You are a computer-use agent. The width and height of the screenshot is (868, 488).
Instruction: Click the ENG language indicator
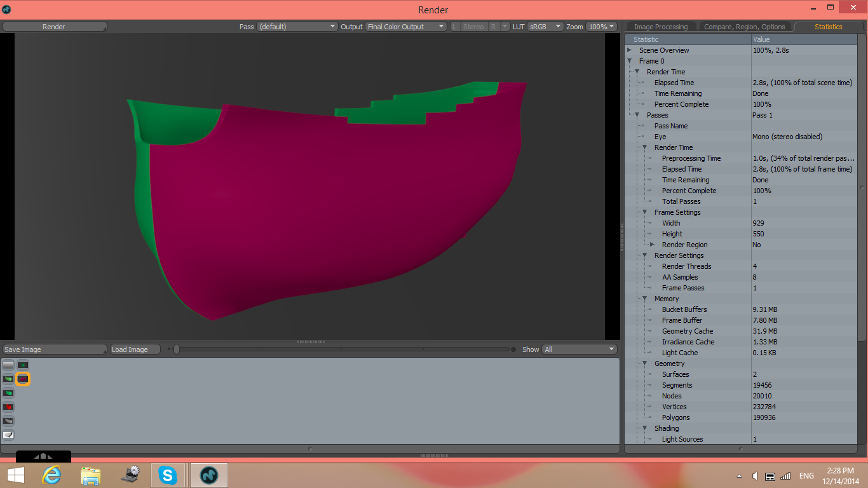point(806,476)
